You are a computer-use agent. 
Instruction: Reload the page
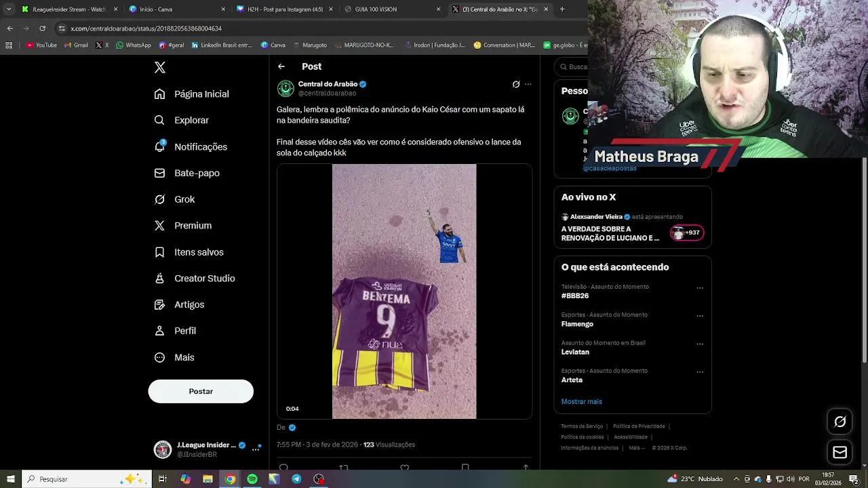(42, 28)
